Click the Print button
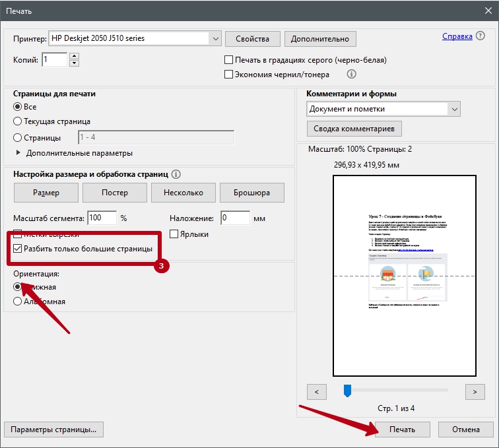The width and height of the screenshot is (499, 448). click(403, 429)
